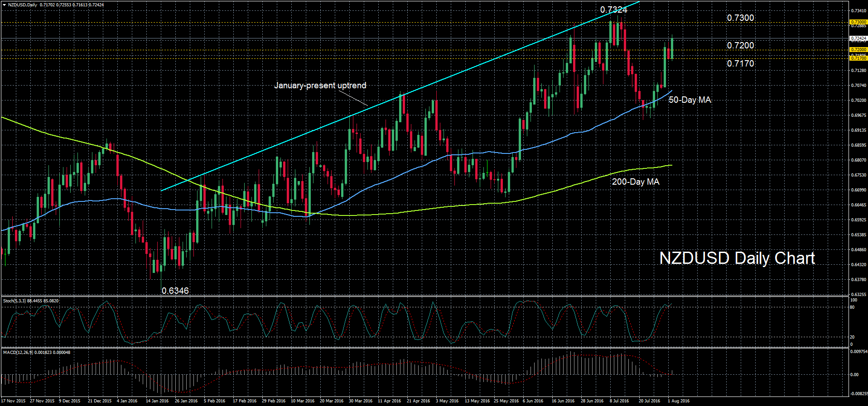
Task: Click the large 0.7300 level label
Action: pos(740,18)
